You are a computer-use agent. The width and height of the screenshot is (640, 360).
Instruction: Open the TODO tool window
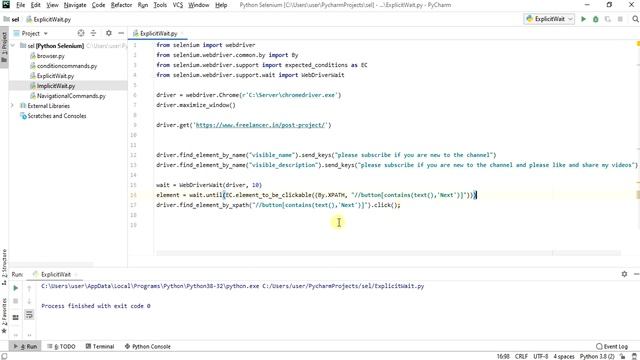coord(62,347)
